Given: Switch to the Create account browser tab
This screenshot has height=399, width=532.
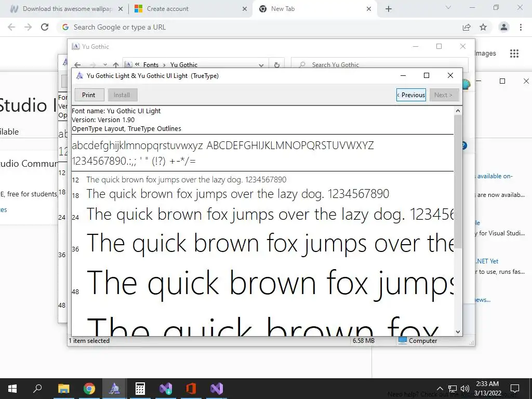Looking at the screenshot, I should pos(167,9).
